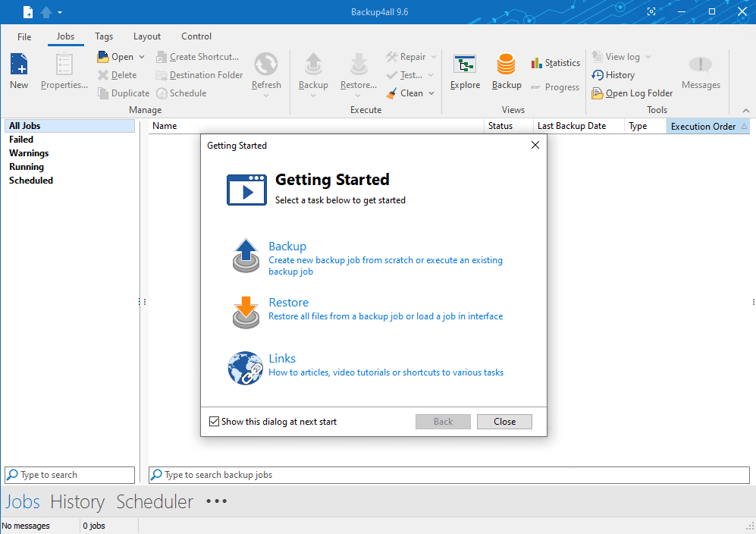Click orange Restore arrow icon in dialog

[x=246, y=312]
